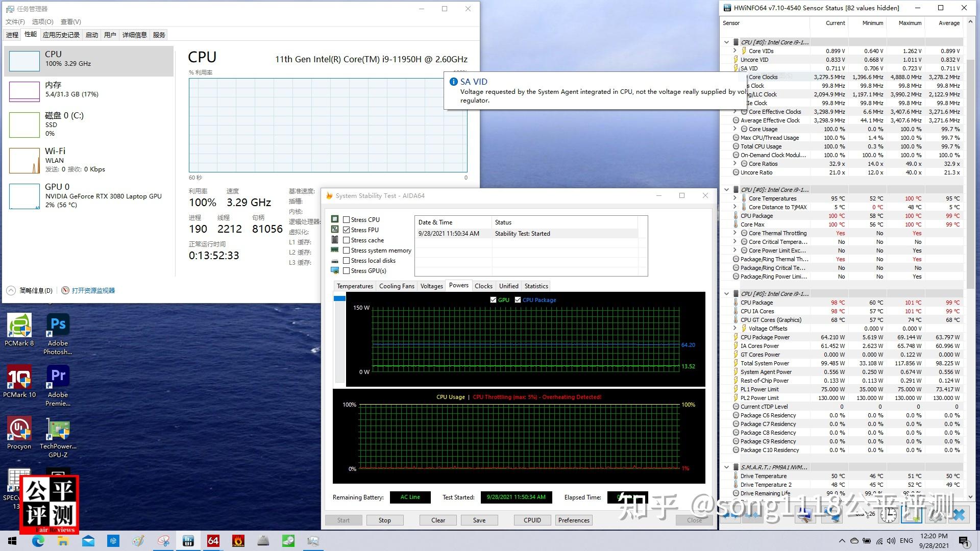Click the Stop button in the stability test
The height and width of the screenshot is (551, 980).
pos(384,520)
